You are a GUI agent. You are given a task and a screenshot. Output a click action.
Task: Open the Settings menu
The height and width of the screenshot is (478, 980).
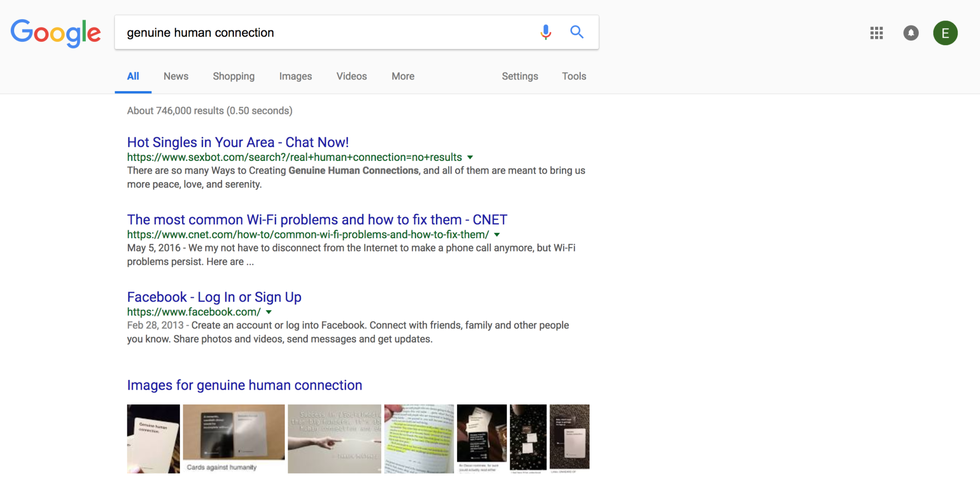point(520,76)
